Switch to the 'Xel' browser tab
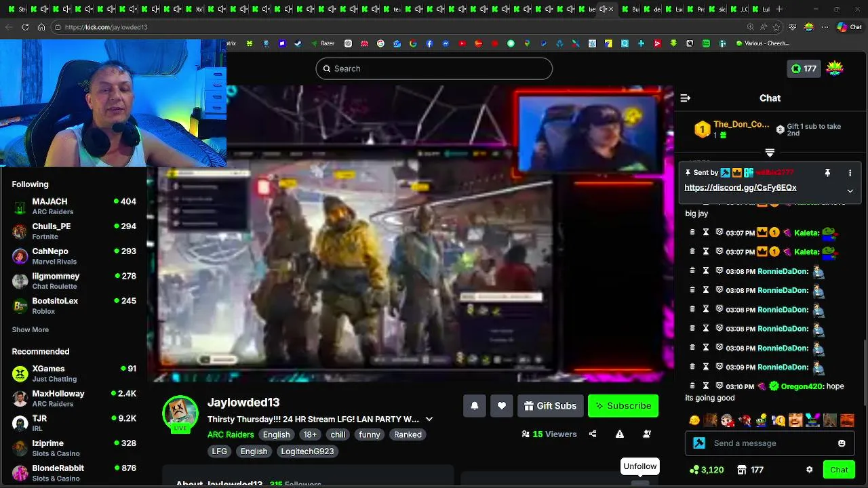Viewport: 868px width, 488px height. [196, 9]
